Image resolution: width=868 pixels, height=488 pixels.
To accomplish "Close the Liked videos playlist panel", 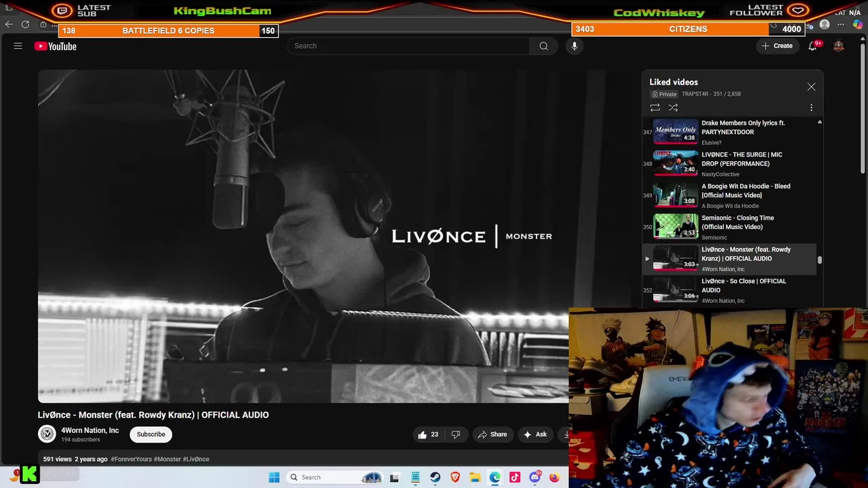I will [811, 87].
